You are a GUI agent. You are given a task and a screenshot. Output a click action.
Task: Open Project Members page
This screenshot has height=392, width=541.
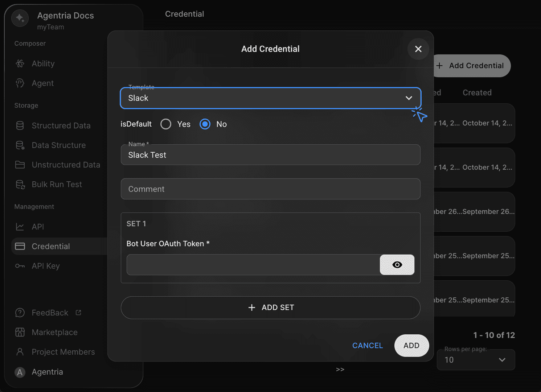coord(63,352)
